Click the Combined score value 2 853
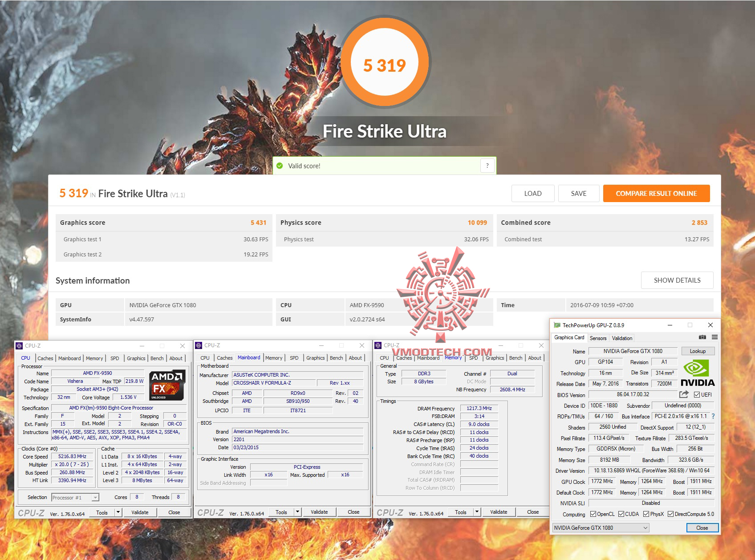Viewport: 755px width, 560px height. [699, 223]
